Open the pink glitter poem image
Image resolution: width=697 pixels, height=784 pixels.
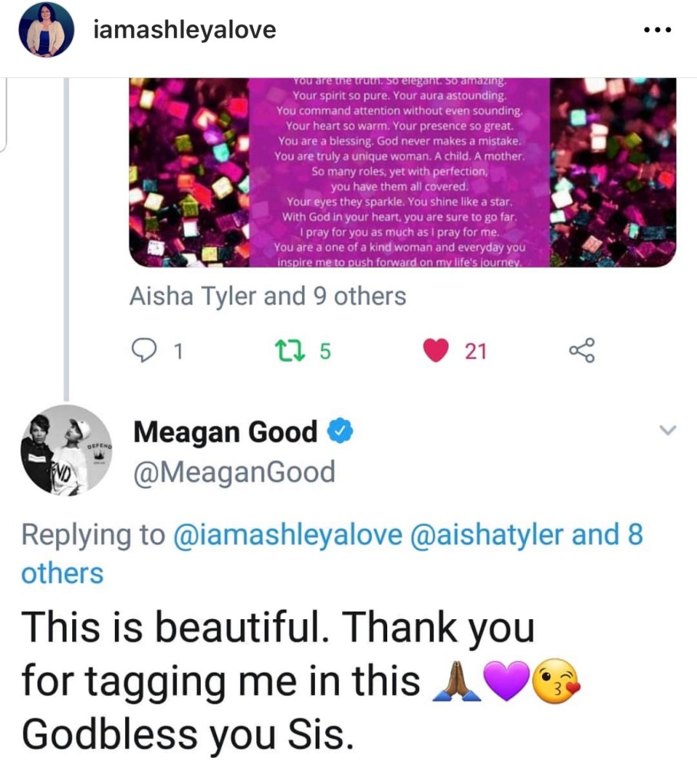[x=402, y=172]
